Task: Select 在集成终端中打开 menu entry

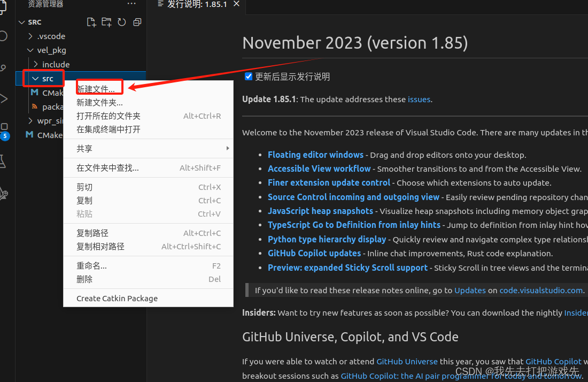Action: (148, 129)
